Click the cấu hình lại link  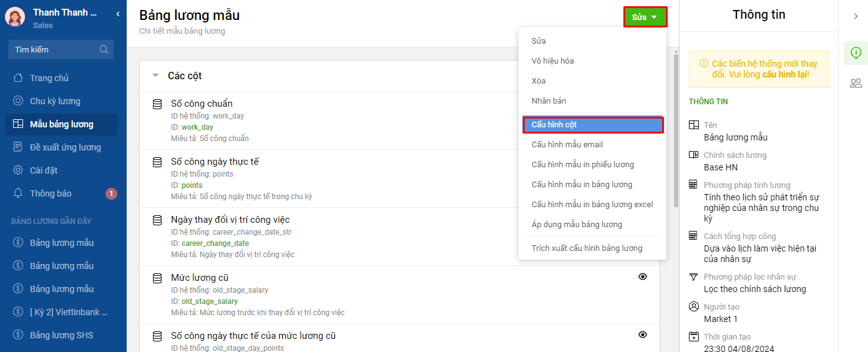(x=784, y=74)
